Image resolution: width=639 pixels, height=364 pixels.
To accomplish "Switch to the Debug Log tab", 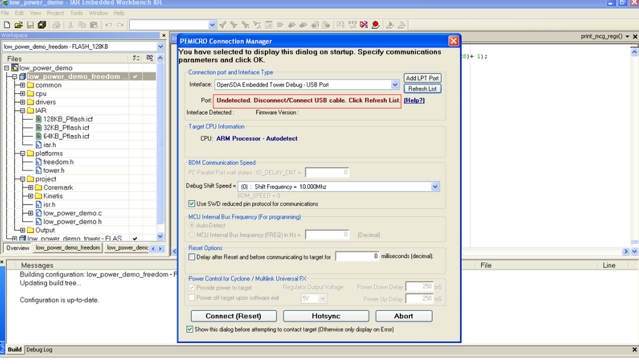I will [39, 350].
